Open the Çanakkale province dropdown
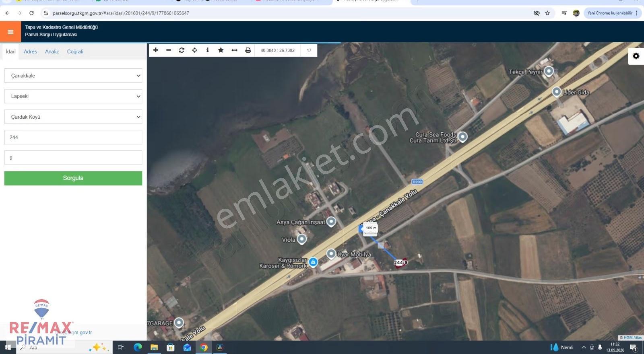Viewport: 644px width, 354px height. click(x=73, y=76)
